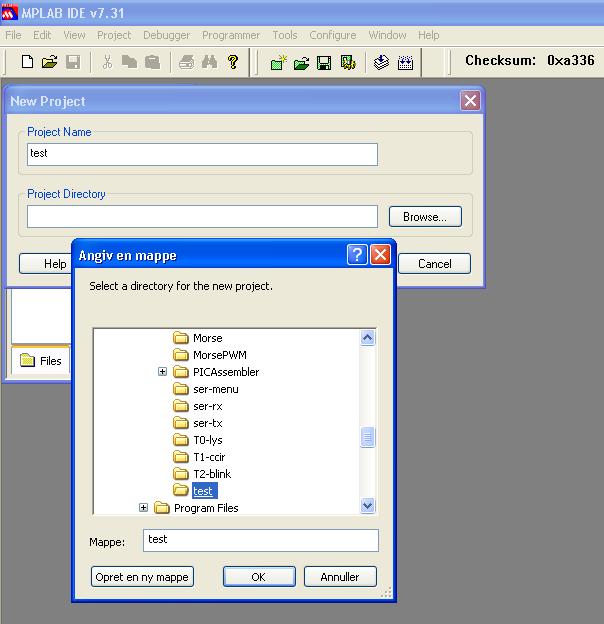Select the MorsePWM folder
Image resolution: width=604 pixels, height=624 pixels.
[x=210, y=355]
